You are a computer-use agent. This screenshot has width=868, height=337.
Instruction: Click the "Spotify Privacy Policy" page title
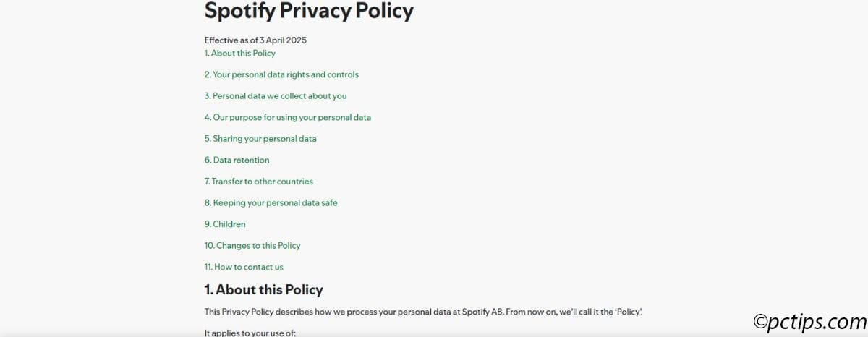pos(309,11)
